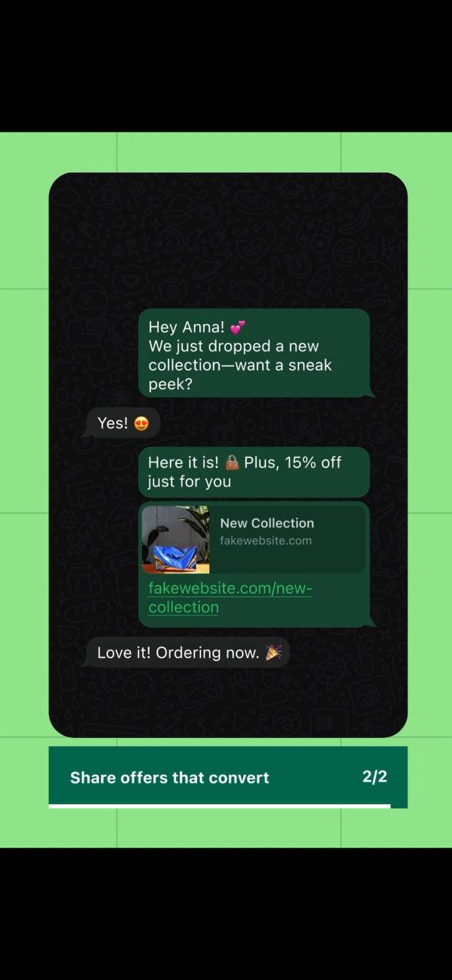
Task: Click the "New Collection" preview title
Action: (267, 523)
